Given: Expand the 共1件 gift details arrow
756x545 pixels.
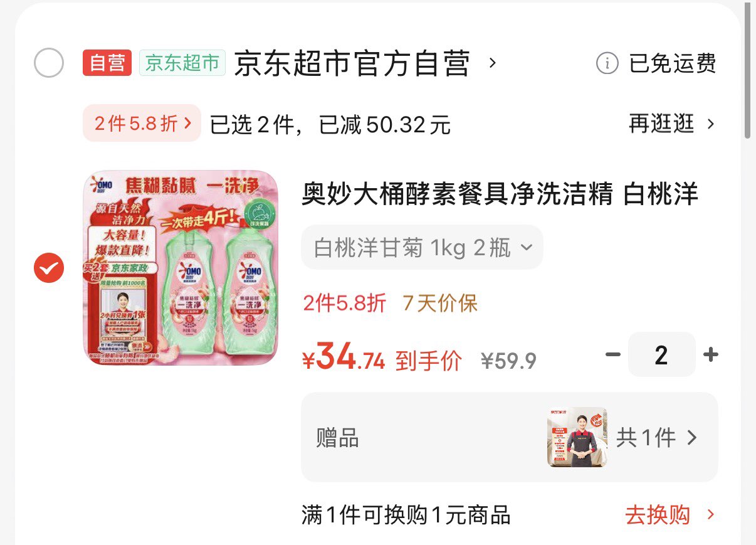Looking at the screenshot, I should tap(692, 437).
